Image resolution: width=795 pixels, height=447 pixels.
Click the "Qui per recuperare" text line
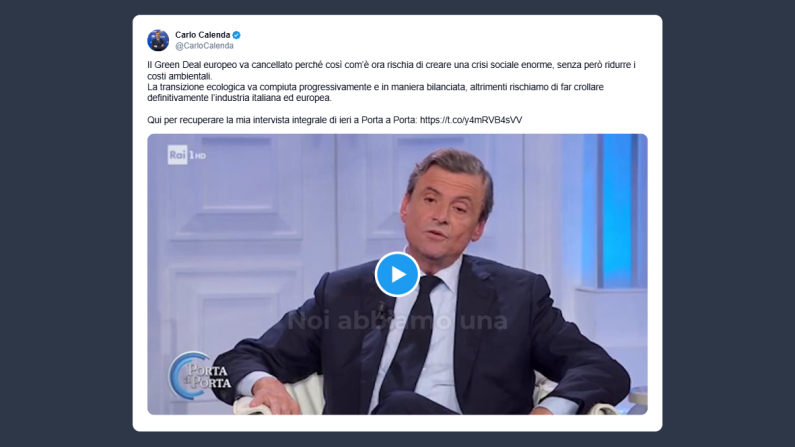click(x=335, y=120)
